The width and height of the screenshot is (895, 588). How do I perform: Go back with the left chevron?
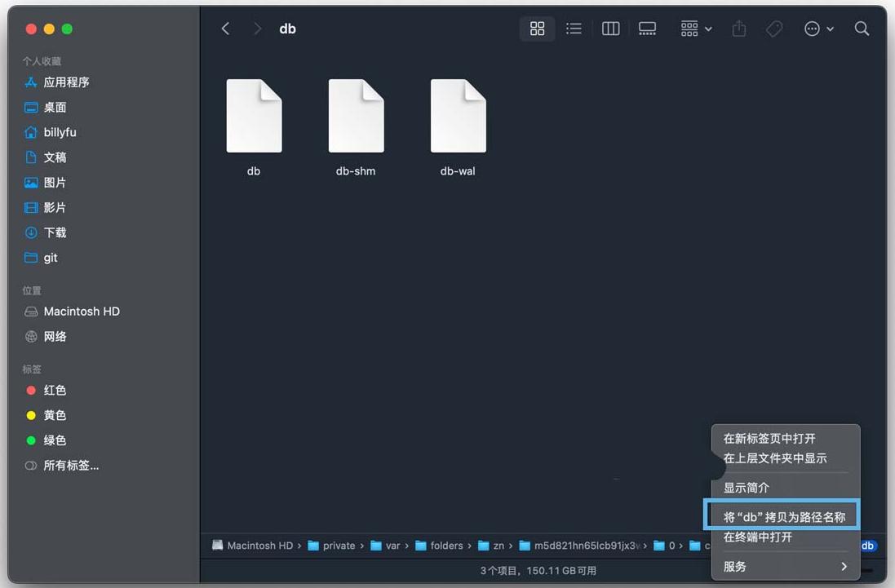226,29
